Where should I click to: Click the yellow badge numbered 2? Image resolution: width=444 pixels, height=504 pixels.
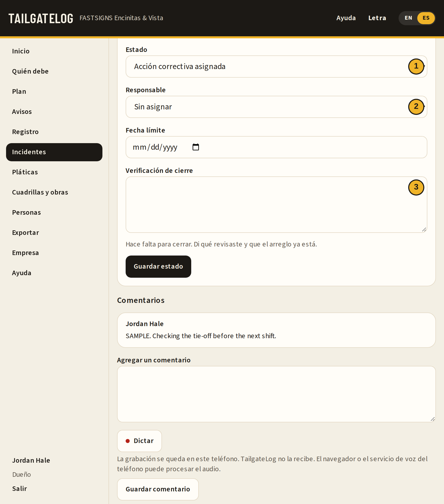[416, 107]
